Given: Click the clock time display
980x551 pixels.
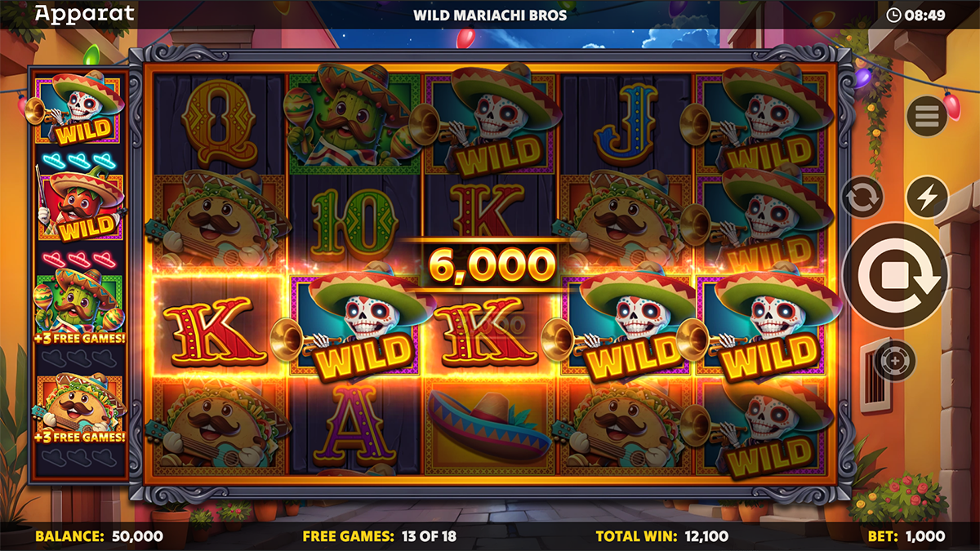Looking at the screenshot, I should point(915,14).
